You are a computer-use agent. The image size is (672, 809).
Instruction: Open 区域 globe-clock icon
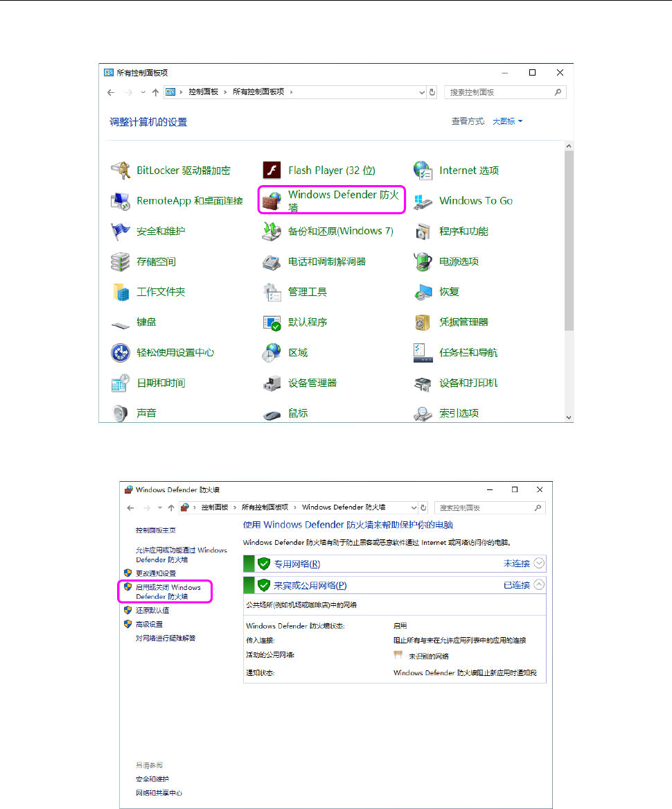(272, 353)
